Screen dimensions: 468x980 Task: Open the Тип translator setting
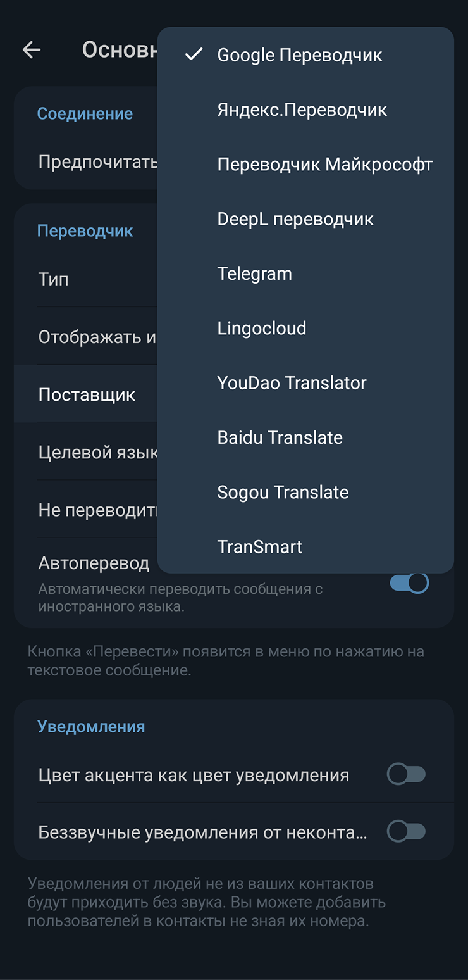(54, 279)
